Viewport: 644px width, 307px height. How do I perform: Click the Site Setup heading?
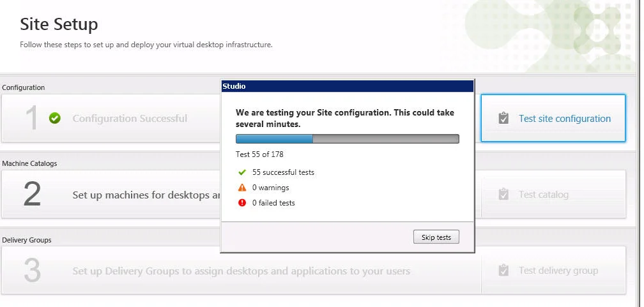click(59, 24)
